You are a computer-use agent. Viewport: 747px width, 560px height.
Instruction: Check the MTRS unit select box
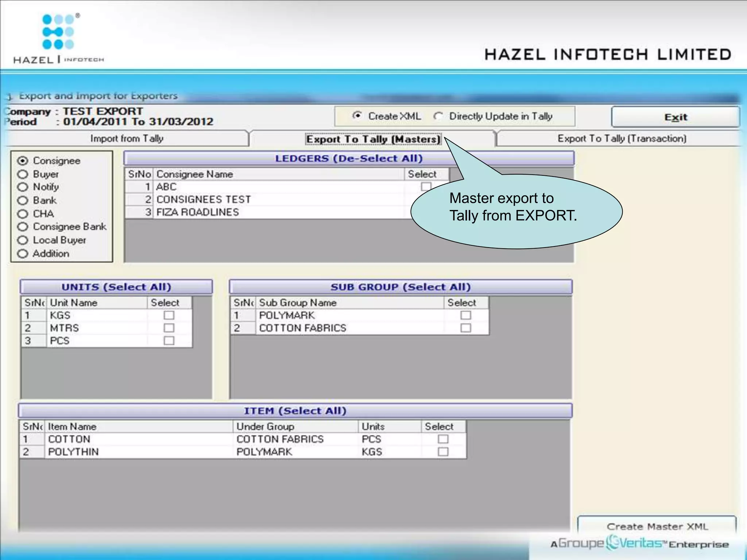(169, 328)
